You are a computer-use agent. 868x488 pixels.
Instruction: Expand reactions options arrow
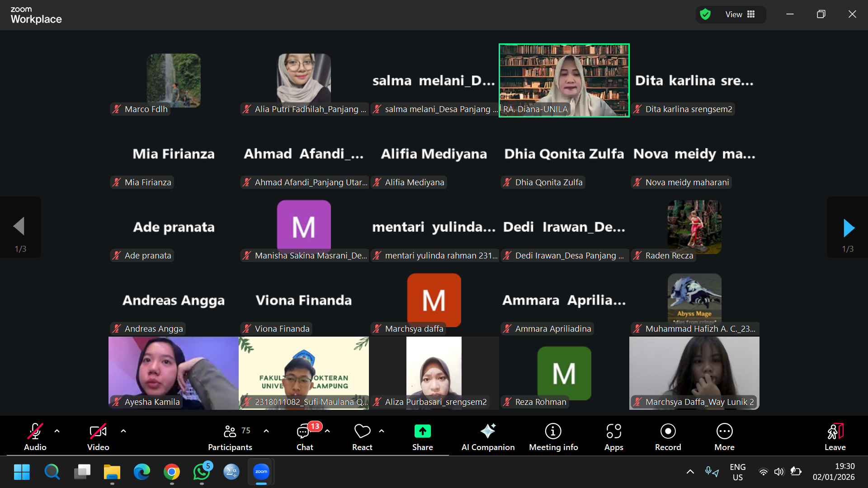(382, 431)
